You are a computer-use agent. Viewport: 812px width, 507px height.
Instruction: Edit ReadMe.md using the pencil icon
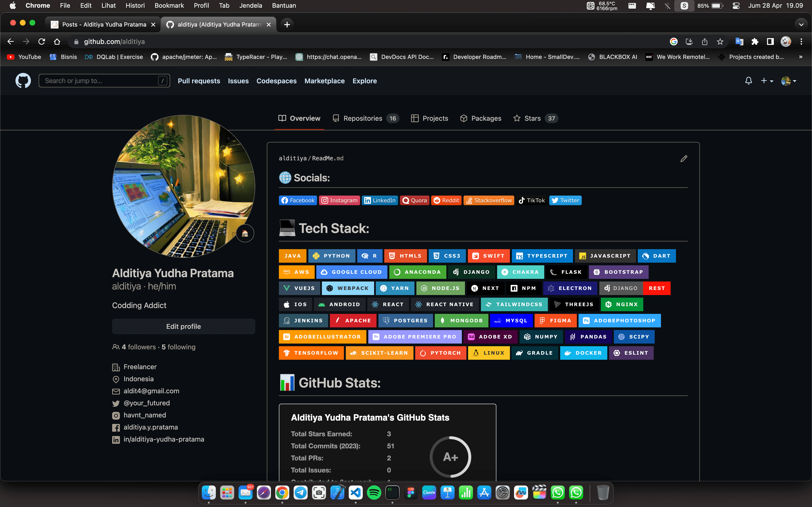point(684,158)
